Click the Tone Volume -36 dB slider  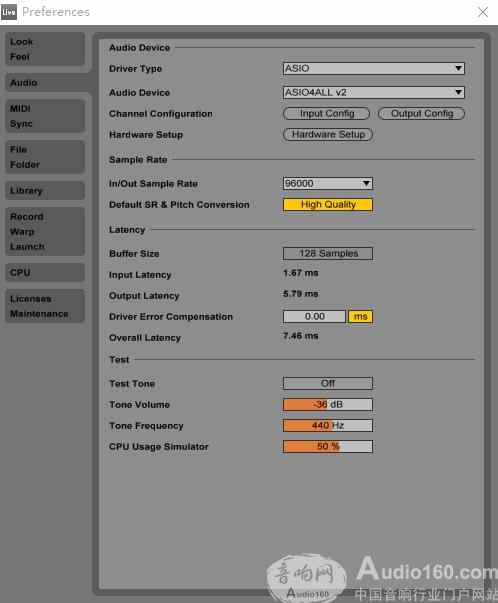coord(328,405)
